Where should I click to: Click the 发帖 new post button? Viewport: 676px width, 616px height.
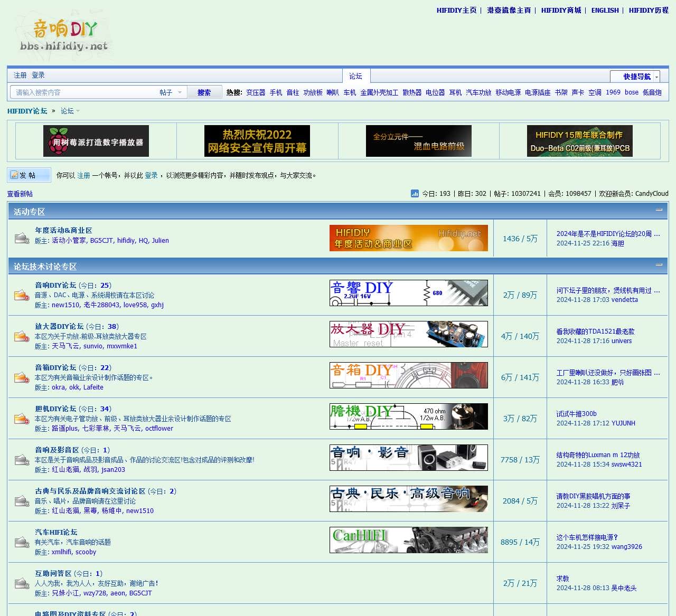29,175
